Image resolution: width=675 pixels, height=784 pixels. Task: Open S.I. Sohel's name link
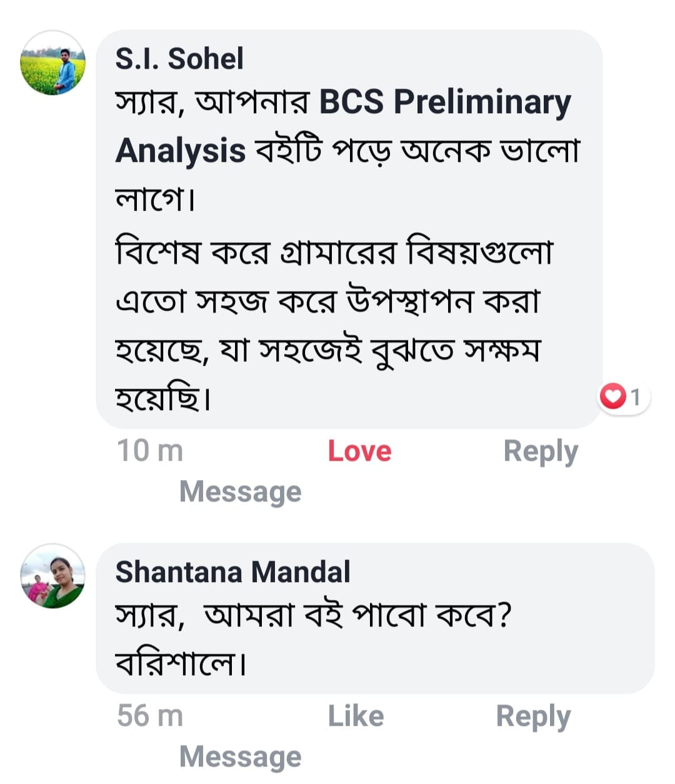coord(179,59)
